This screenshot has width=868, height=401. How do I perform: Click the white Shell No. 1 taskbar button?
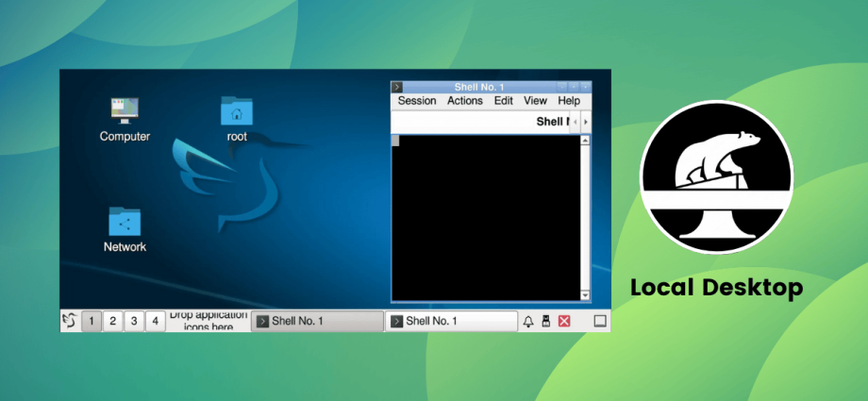[451, 321]
